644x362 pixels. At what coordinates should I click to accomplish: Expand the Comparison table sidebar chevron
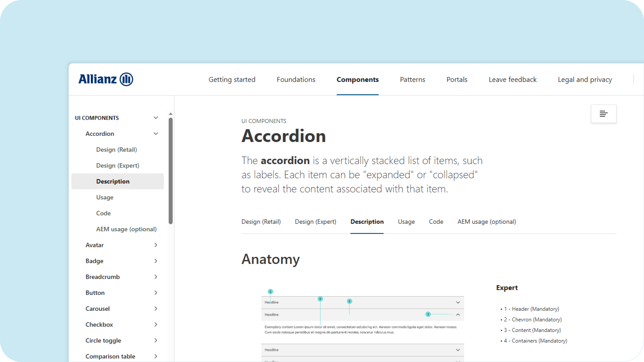156,356
